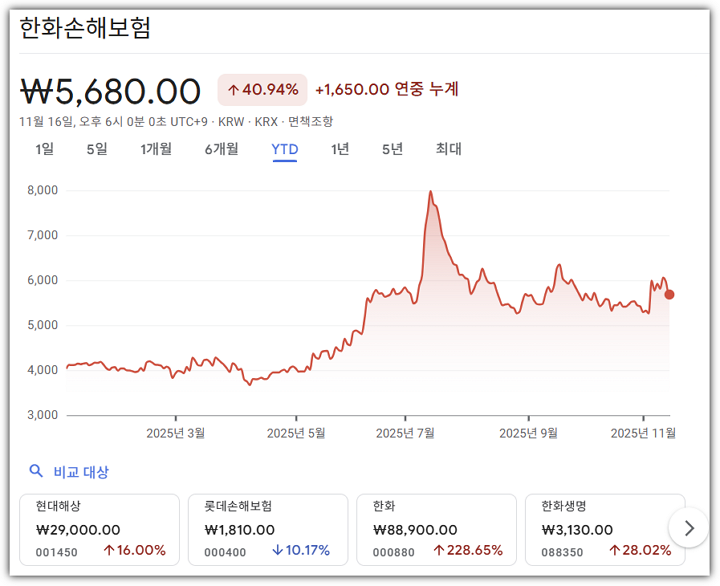Click the 면책조항 disclaimer link
Image resolution: width=720 pixels, height=586 pixels.
[x=310, y=122]
